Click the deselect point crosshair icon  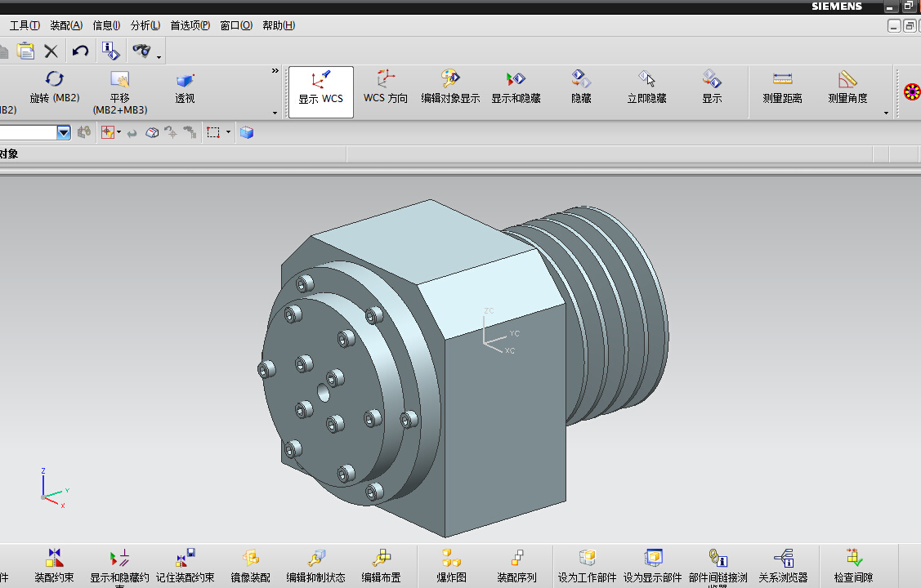click(170, 132)
